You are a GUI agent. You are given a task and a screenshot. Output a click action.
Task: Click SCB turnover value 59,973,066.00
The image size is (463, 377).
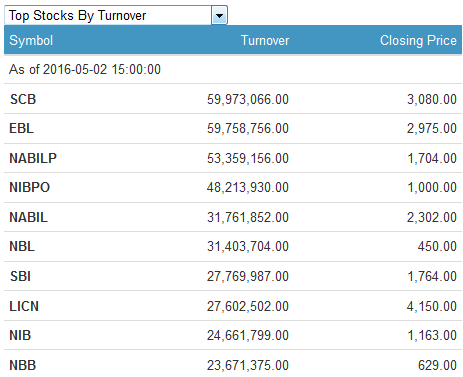[x=248, y=99]
